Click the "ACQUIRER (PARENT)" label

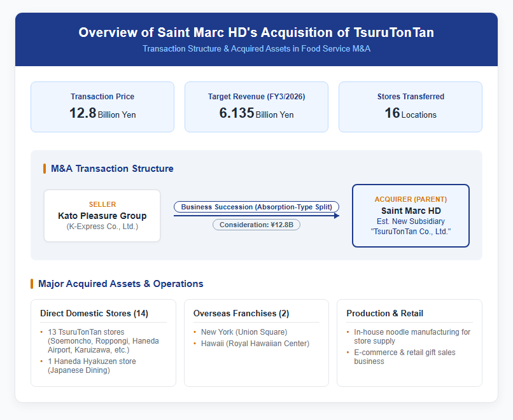411,199
